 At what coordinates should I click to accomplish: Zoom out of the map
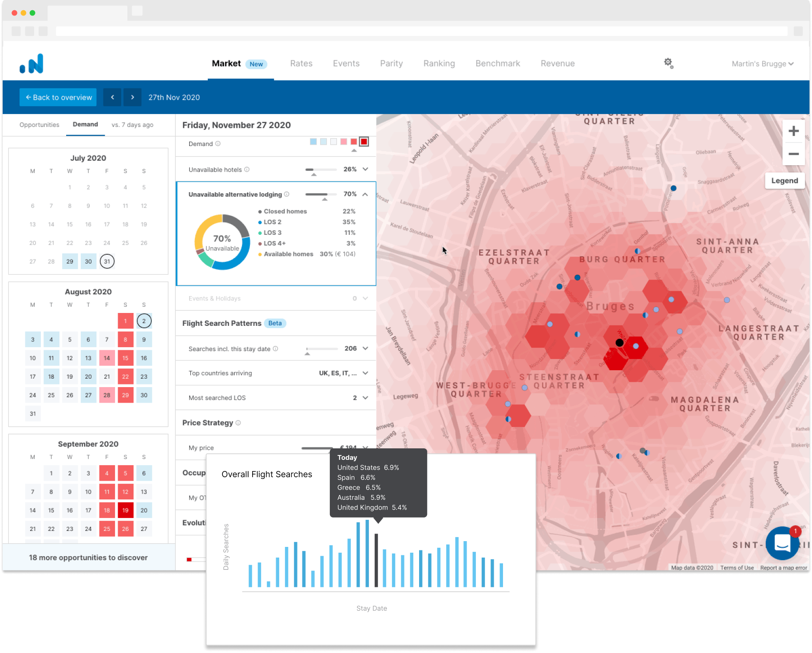[793, 154]
